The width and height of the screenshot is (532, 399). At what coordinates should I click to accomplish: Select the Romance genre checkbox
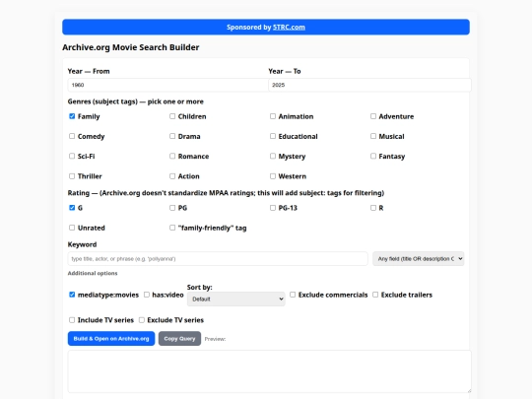(x=172, y=156)
